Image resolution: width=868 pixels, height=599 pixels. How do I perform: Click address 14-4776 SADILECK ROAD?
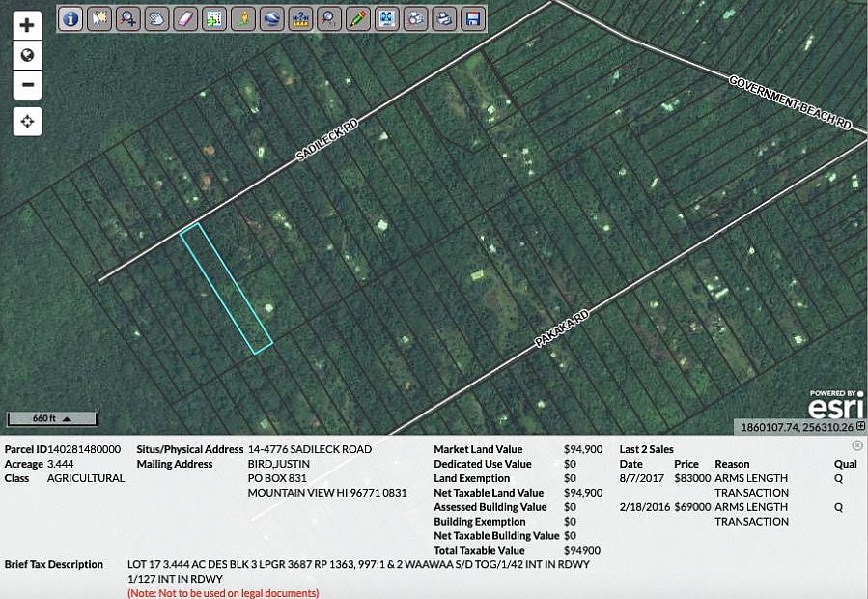click(309, 449)
